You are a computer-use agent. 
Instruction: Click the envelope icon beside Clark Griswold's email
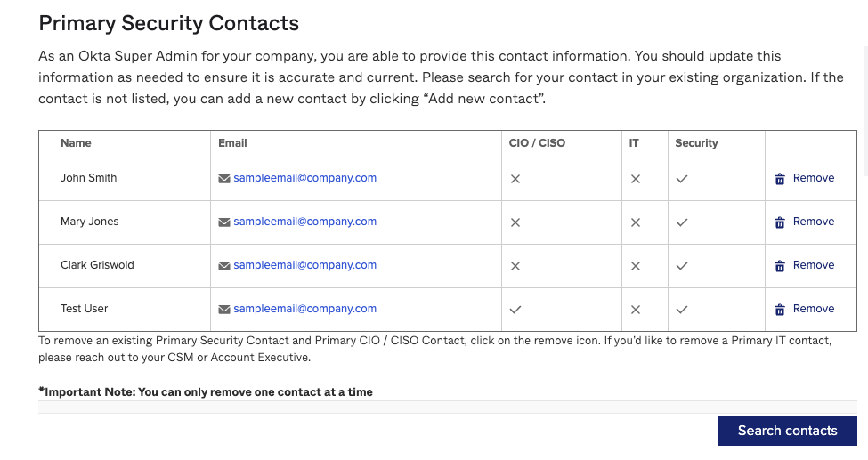224,266
